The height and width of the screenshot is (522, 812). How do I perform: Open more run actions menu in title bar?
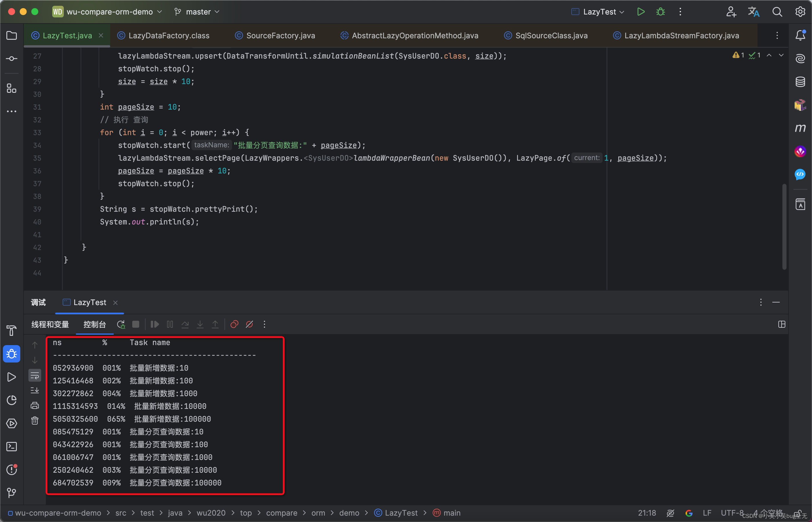coord(680,12)
